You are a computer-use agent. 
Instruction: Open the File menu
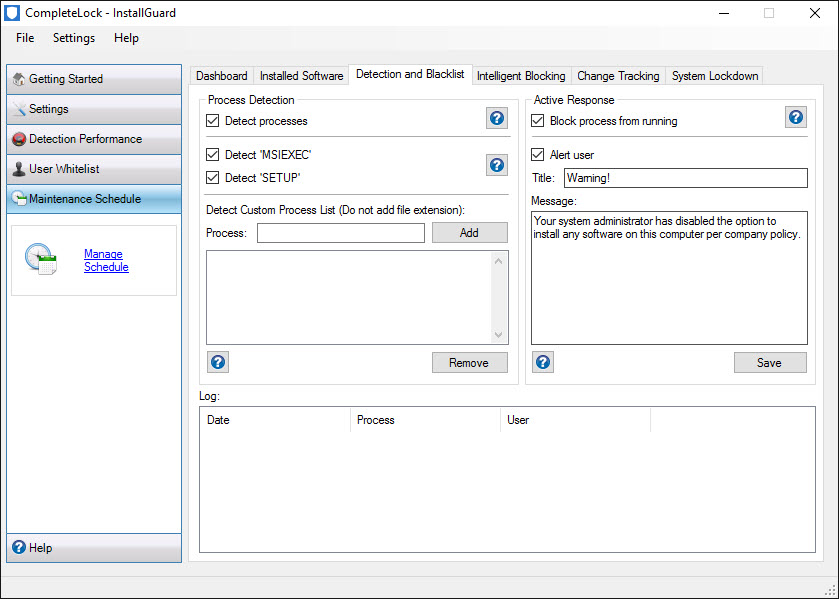point(25,38)
